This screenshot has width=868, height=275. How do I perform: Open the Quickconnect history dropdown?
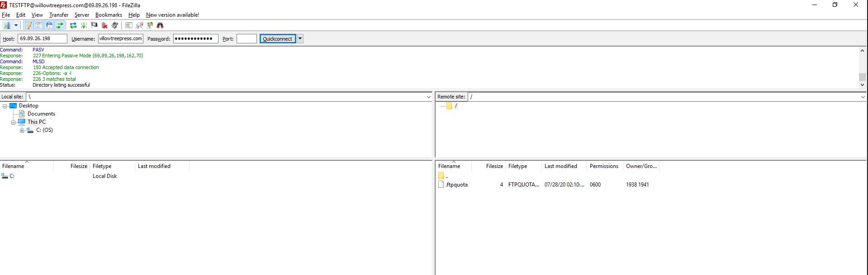tap(300, 39)
